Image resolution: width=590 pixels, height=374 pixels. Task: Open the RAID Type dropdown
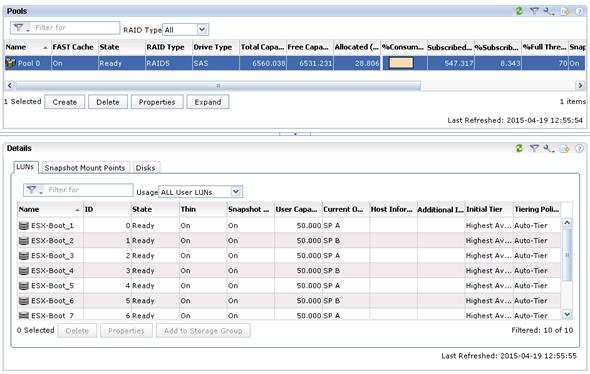(186, 29)
